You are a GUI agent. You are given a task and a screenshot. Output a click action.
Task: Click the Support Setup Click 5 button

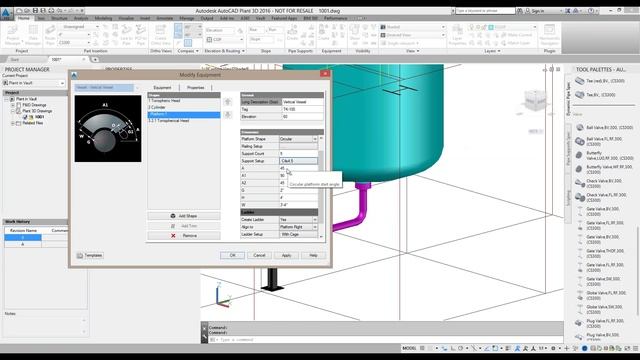(298, 161)
